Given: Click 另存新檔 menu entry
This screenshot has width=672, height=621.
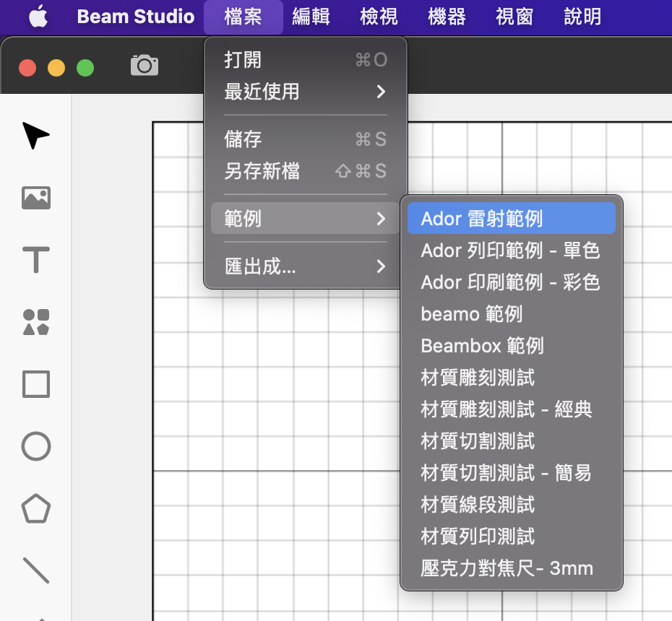Looking at the screenshot, I should pyautogui.click(x=305, y=171).
